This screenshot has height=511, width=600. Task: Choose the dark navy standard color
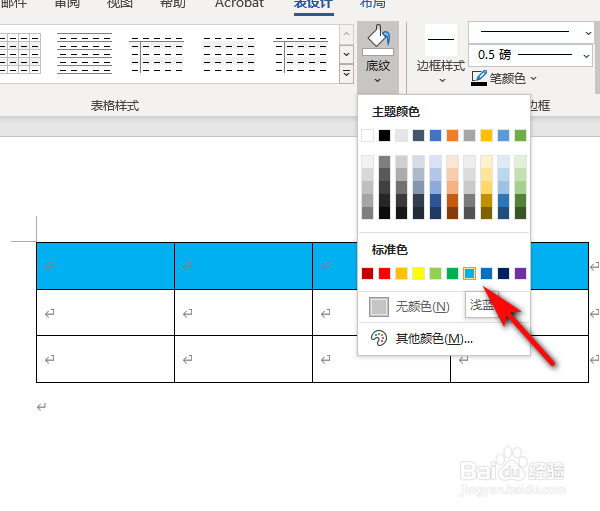504,273
